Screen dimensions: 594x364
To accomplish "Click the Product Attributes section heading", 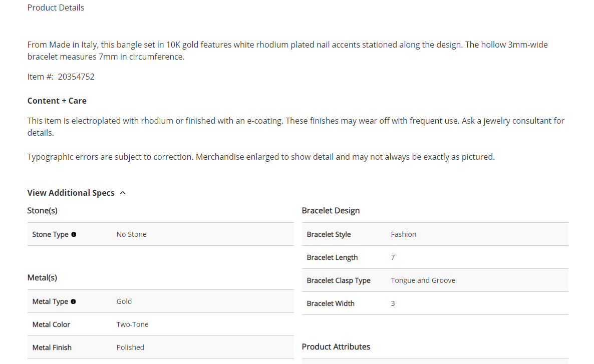I will point(336,346).
